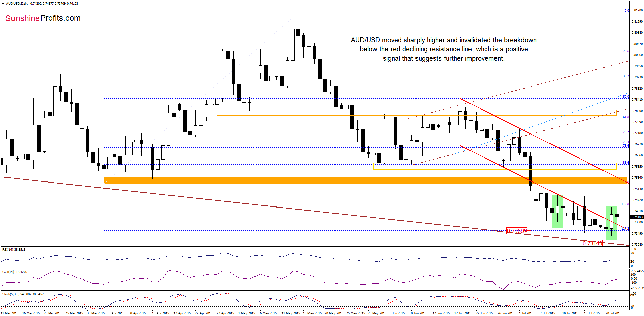
Task: Select the red 0.73149 price label
Action: pos(592,243)
